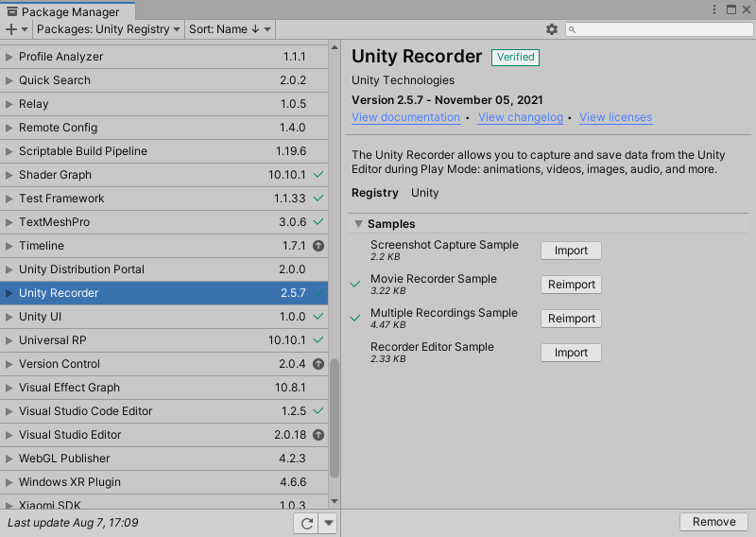The width and height of the screenshot is (756, 537).
Task: Select the Windows XR Plugin package
Action: pos(163,482)
